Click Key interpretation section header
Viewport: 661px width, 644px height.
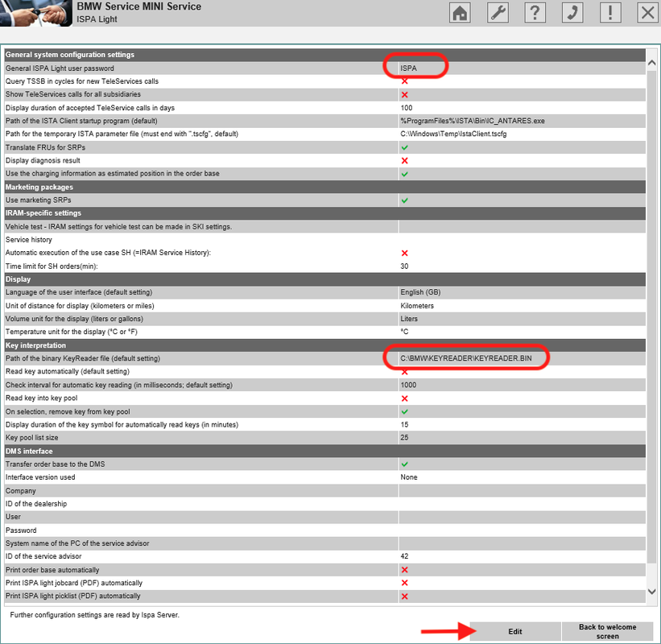click(x=325, y=345)
